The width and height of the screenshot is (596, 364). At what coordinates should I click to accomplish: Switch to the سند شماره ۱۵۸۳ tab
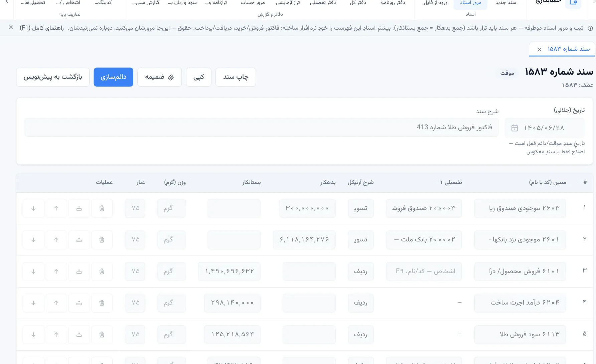point(569,49)
